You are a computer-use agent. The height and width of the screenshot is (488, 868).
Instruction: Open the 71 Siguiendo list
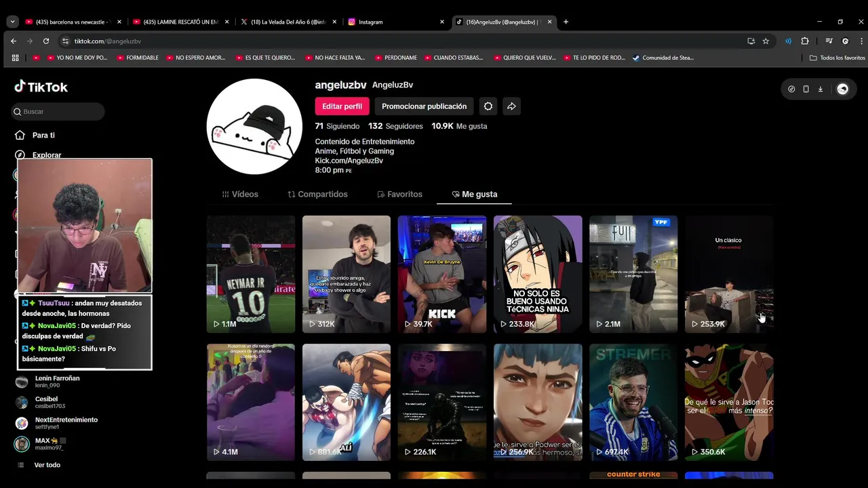[x=337, y=126]
